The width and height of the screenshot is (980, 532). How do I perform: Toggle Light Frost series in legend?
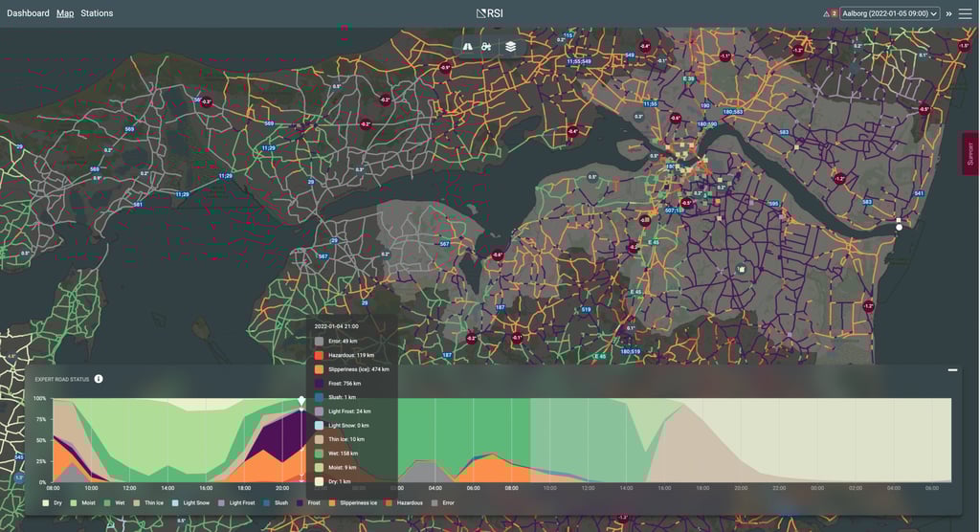[x=236, y=502]
